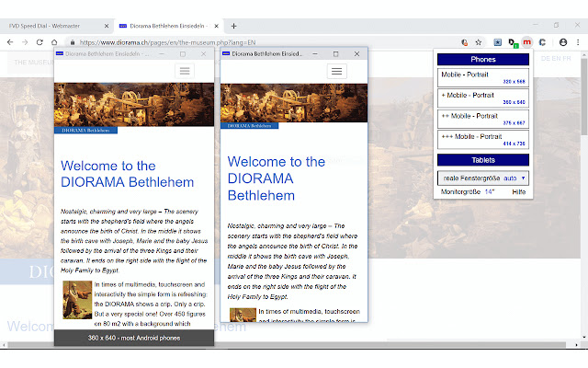Click Welcome heading in left preview window
Viewport: 588px width, 368px height.
[127, 174]
